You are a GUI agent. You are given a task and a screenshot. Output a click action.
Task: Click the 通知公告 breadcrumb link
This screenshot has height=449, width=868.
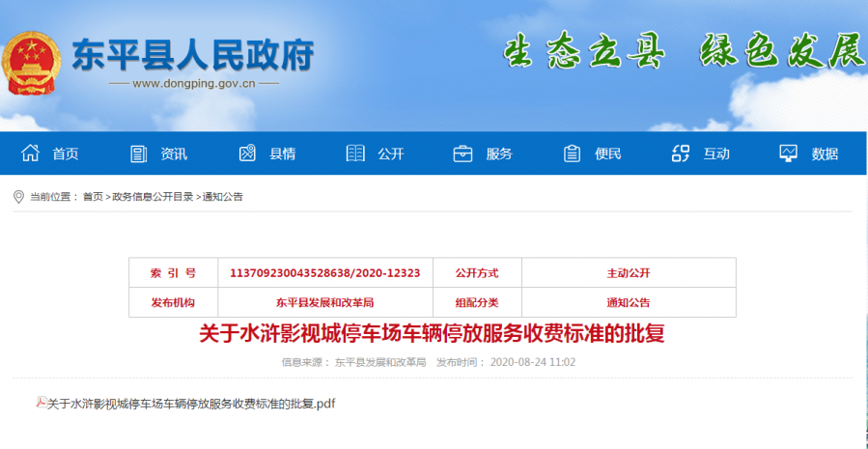pos(222,197)
